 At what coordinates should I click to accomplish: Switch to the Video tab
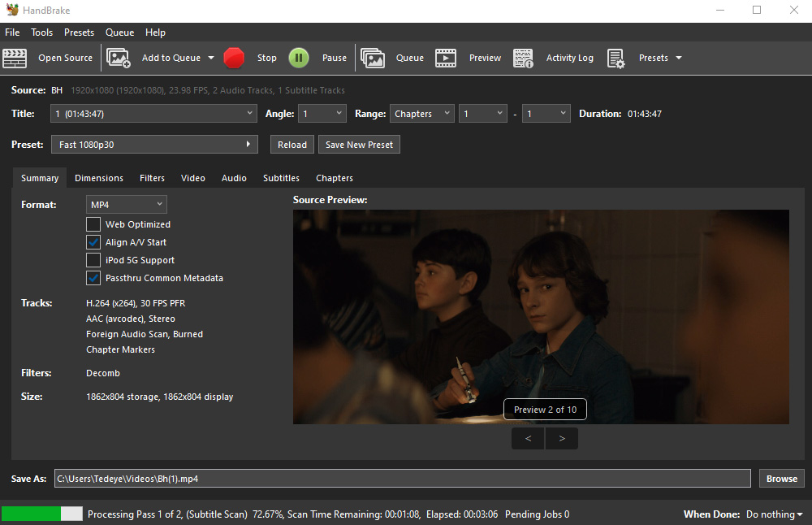[x=193, y=178]
